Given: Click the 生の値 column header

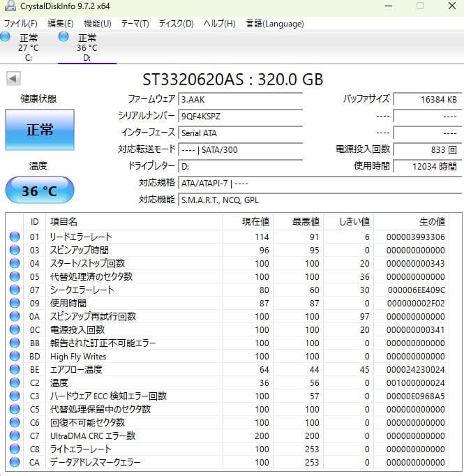Looking at the screenshot, I should pos(411,222).
